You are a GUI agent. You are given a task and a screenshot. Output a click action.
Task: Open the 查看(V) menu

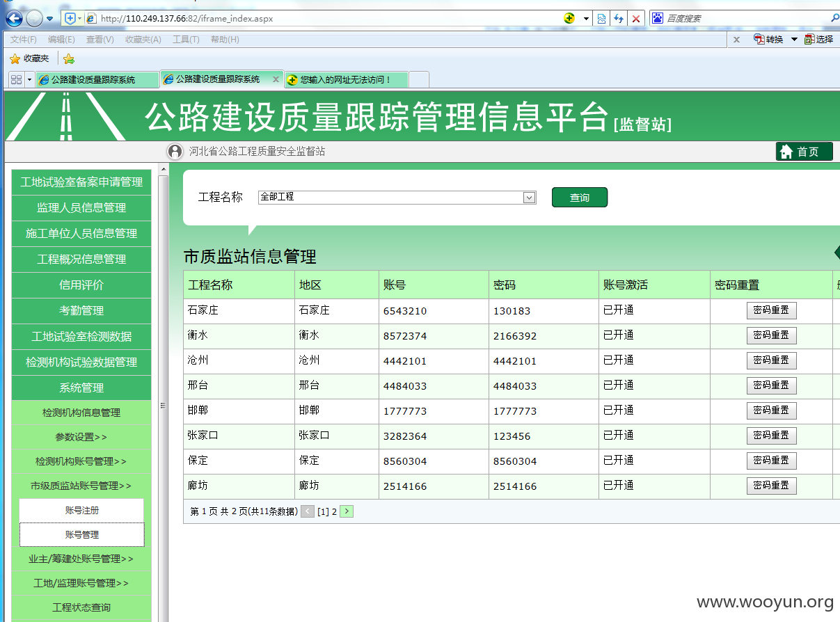pos(100,40)
